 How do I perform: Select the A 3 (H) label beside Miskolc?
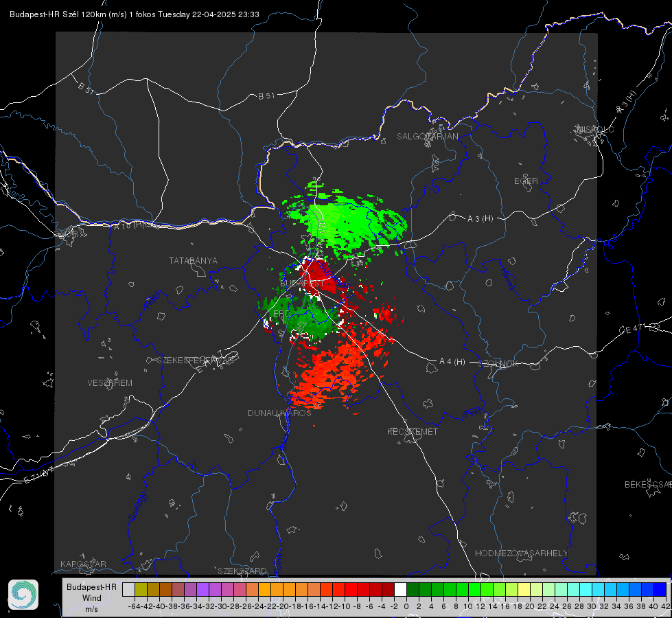point(627,102)
